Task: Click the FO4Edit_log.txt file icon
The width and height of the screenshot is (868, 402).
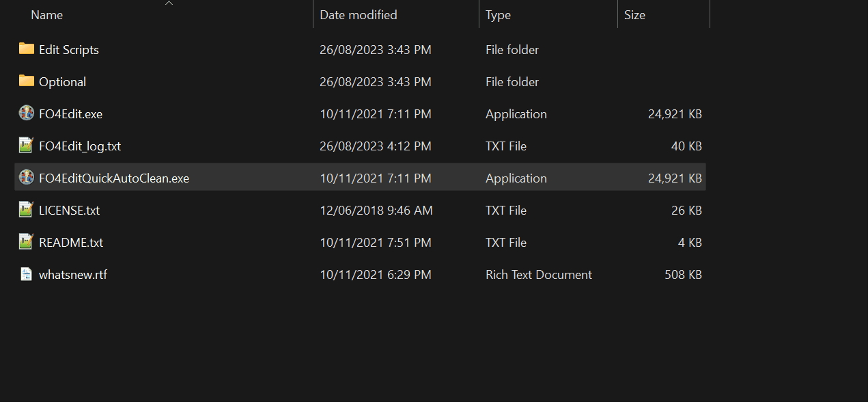Action: point(27,146)
